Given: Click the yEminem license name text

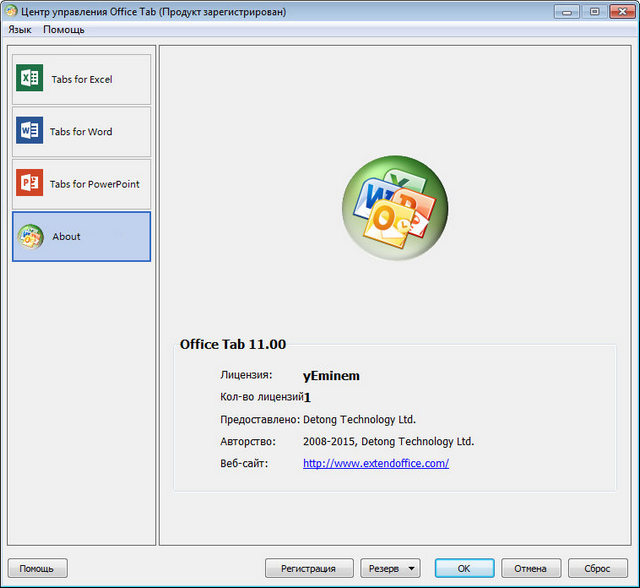Looking at the screenshot, I should tap(331, 376).
